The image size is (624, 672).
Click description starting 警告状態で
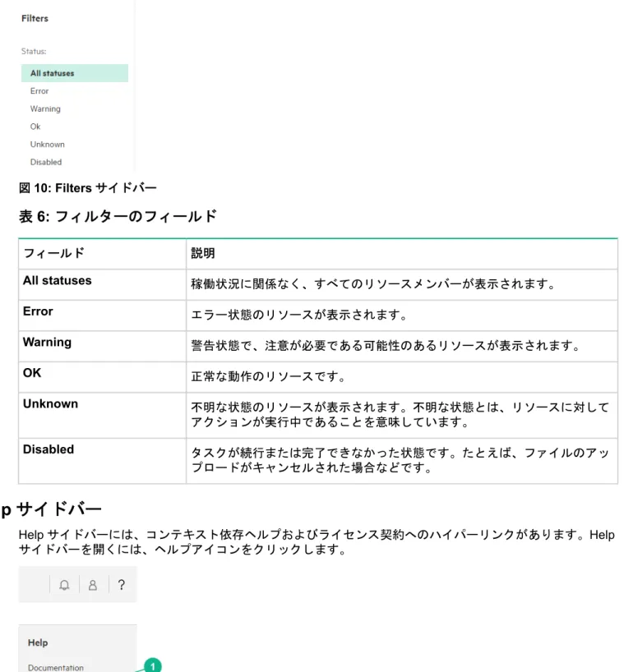(386, 346)
